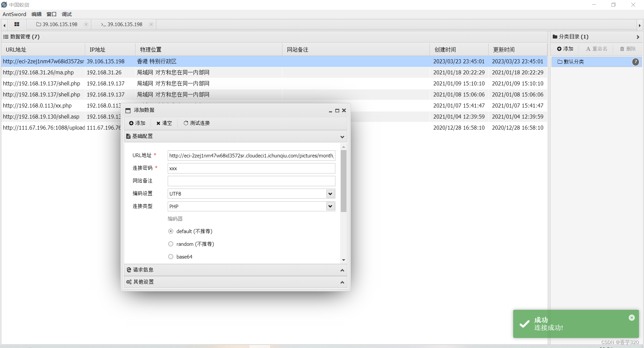Close the 39.106.135.198 terminal tab
Image resolution: width=644 pixels, height=348 pixels.
click(x=151, y=24)
